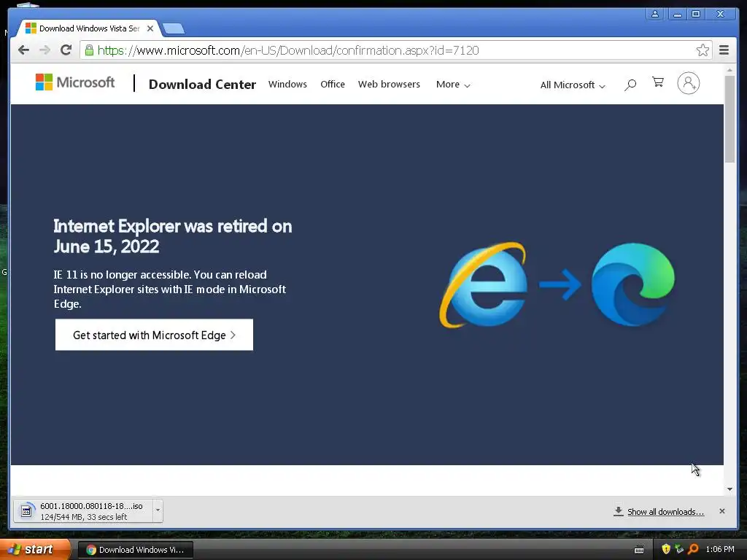Click the address bar URL field
Viewport: 747px width, 560px height.
395,50
